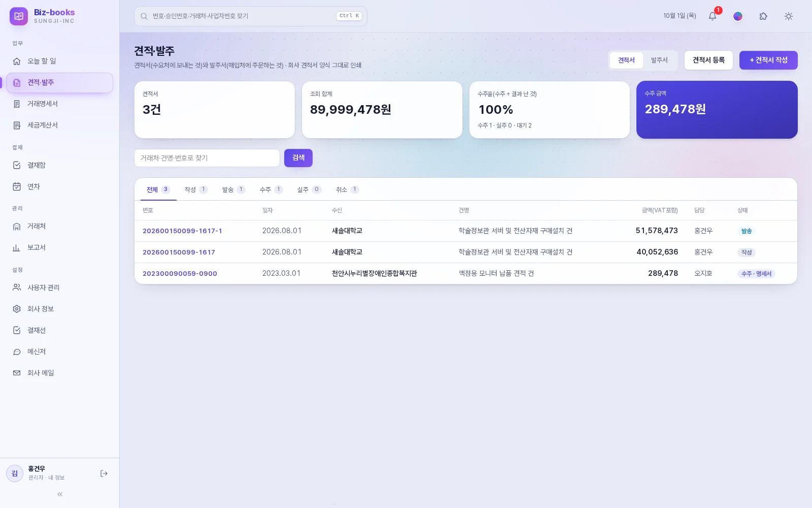The image size is (812, 508).
Task: Select the 수주 tab
Action: click(x=271, y=189)
